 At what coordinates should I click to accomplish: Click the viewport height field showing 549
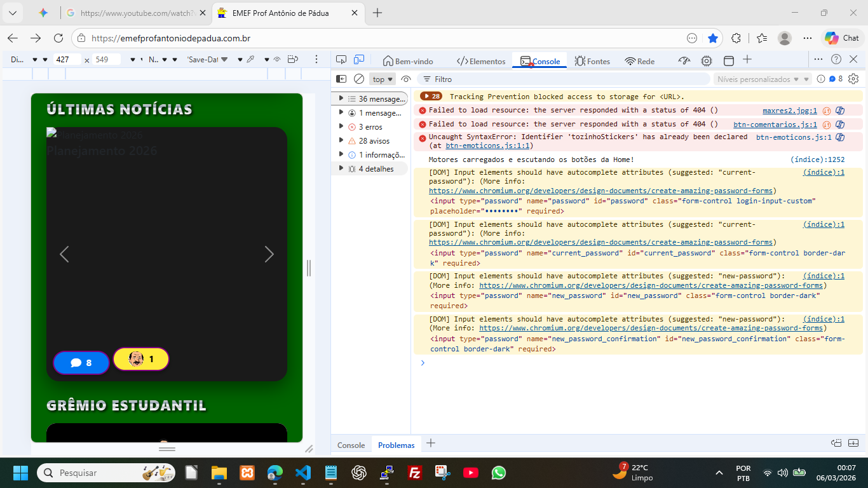click(106, 60)
